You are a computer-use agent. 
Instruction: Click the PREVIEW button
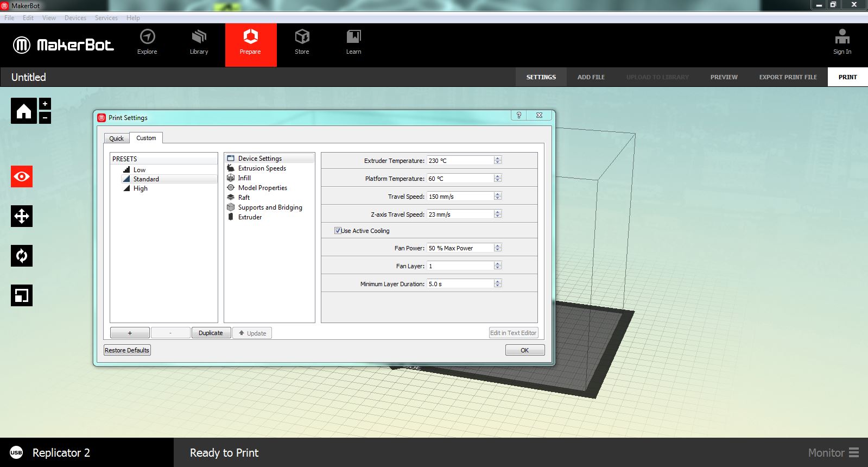click(x=724, y=77)
